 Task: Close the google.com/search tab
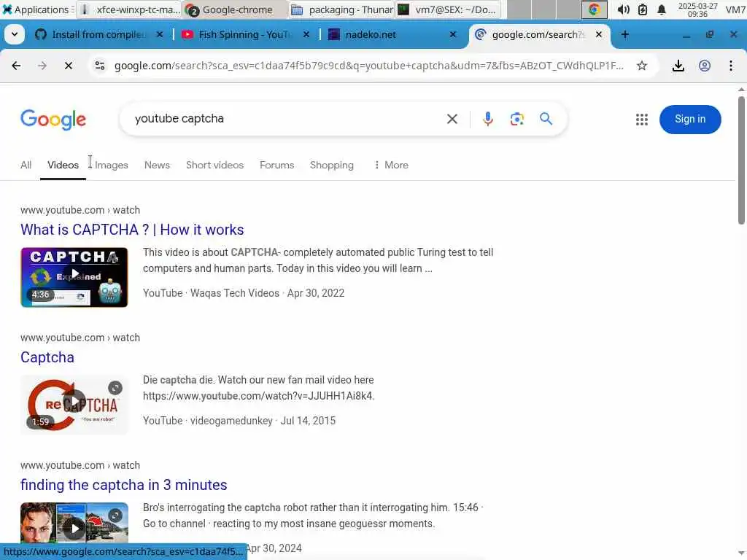click(599, 34)
